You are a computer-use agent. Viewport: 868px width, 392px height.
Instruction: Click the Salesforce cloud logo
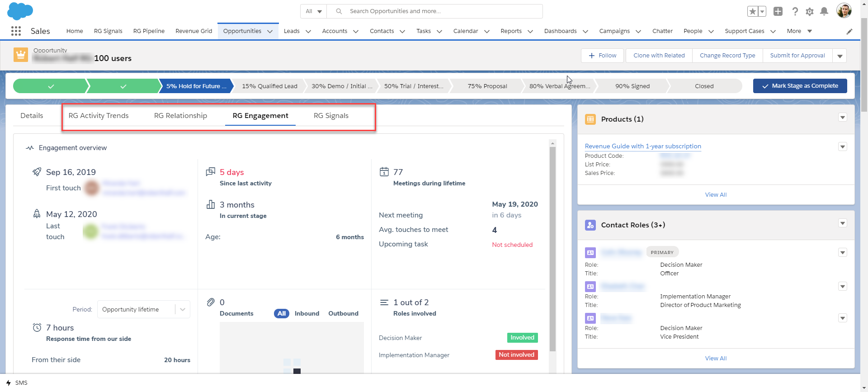tap(20, 10)
